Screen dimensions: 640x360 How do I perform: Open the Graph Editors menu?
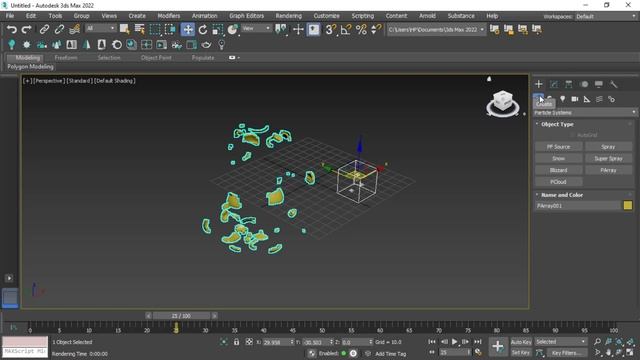pyautogui.click(x=246, y=16)
